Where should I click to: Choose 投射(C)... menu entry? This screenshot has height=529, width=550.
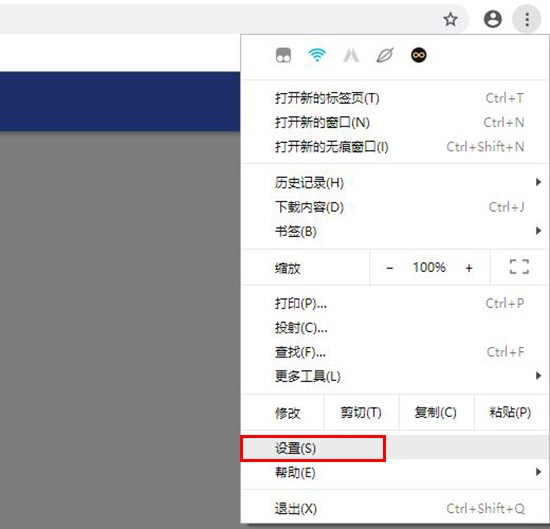point(395,328)
